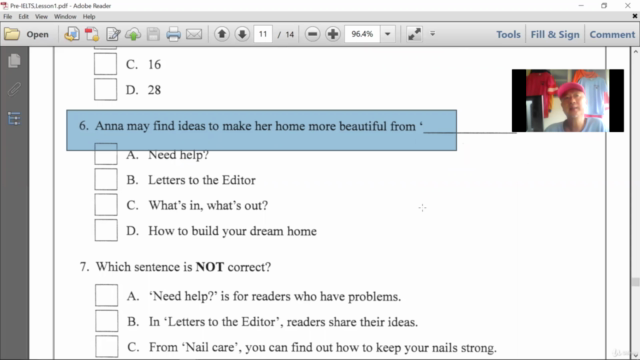The image size is (640, 360).
Task: Click the Convert to PDF icon
Action: coord(92,34)
